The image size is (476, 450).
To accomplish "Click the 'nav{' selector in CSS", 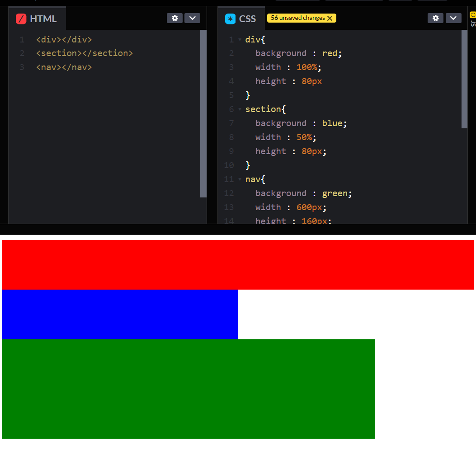I will (x=255, y=179).
